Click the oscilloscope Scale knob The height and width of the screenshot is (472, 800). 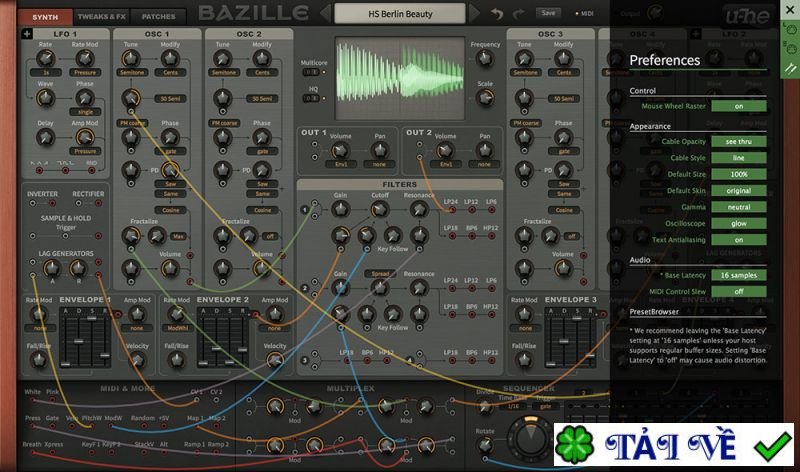click(x=485, y=97)
